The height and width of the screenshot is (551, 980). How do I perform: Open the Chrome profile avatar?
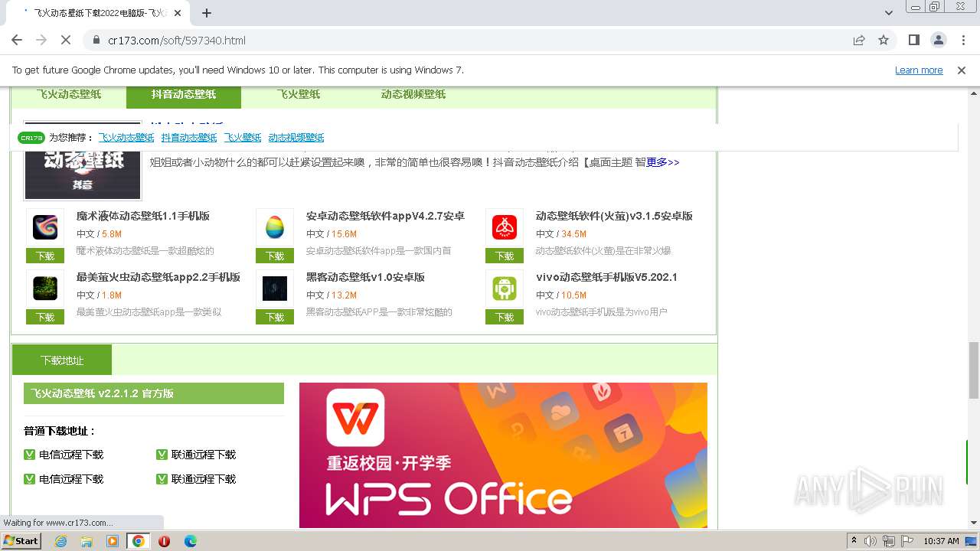click(x=938, y=40)
